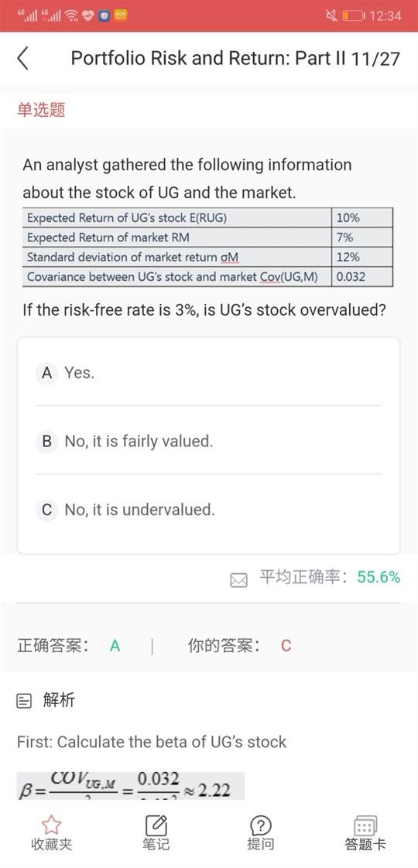Tap the beta formula image
Image resolution: width=418 pixels, height=868 pixels.
(x=130, y=786)
